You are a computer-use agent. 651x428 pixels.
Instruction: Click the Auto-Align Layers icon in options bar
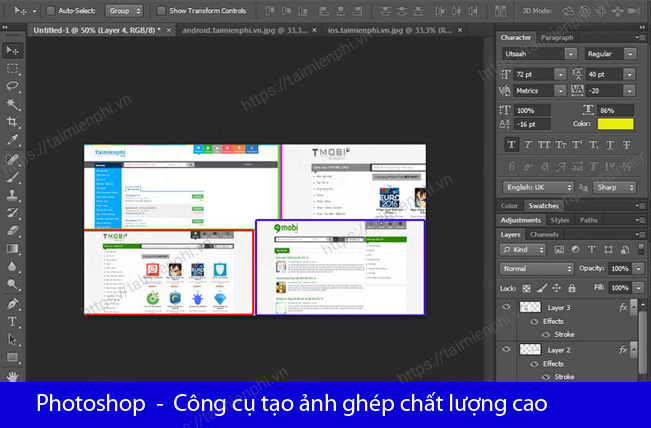click(500, 11)
